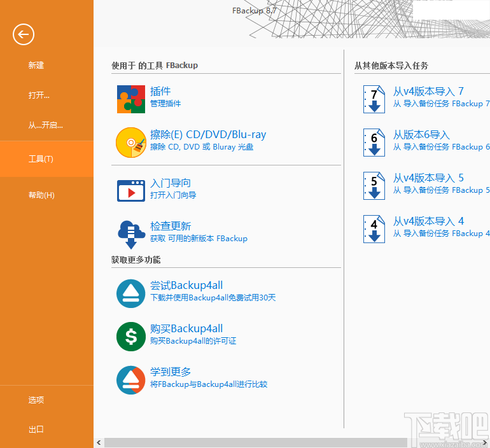Screen dimensions: 490x448
Task: Open the 打开... menu item
Action: pos(39,95)
